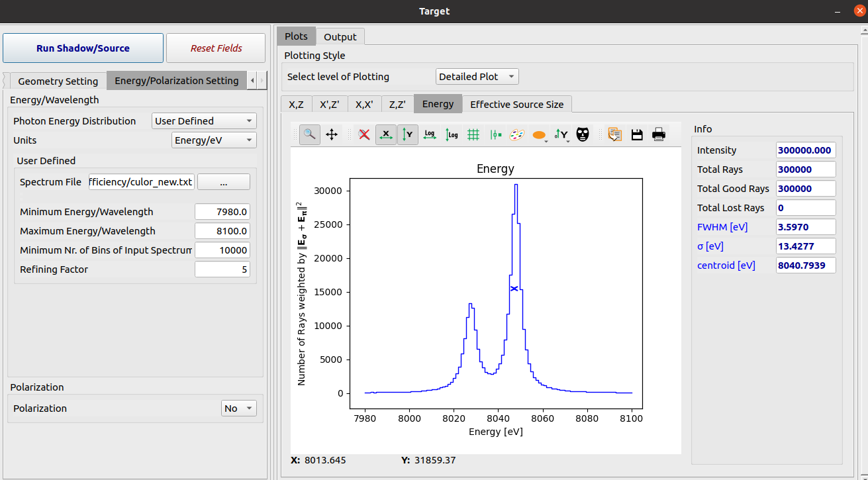Viewport: 868px width, 480px height.
Task: Toggle Y axis autoscale button
Action: click(408, 134)
